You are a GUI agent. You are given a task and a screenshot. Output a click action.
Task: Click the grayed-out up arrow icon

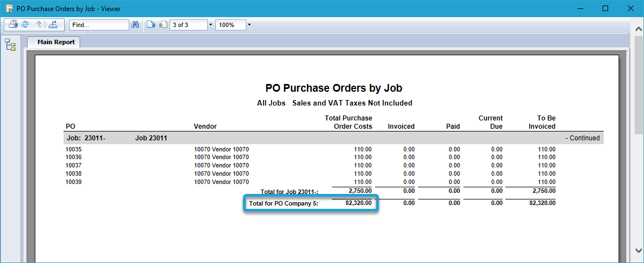pyautogui.click(x=39, y=25)
